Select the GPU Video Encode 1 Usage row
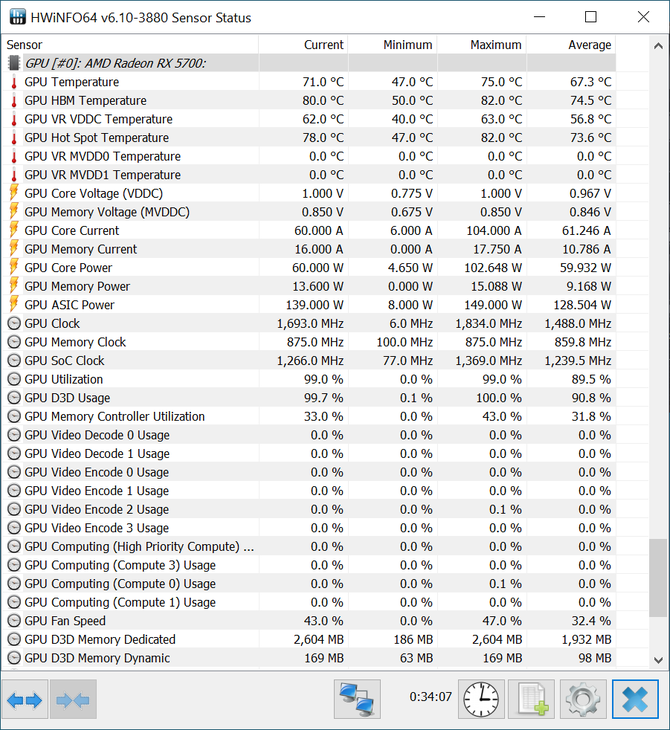The height and width of the screenshot is (730, 670). coord(309,491)
